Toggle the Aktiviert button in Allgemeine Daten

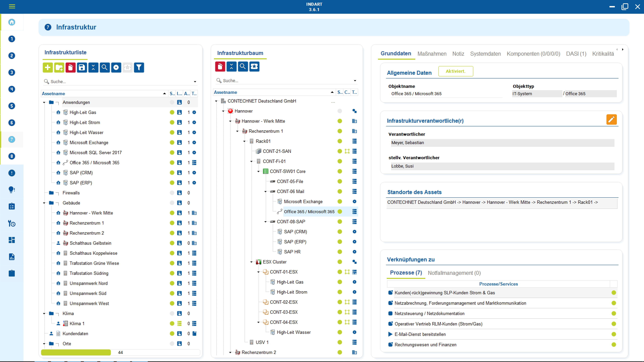coord(455,71)
